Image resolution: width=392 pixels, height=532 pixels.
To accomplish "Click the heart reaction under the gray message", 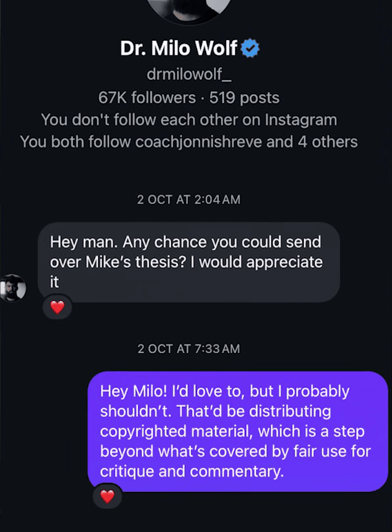I will pos(58,308).
